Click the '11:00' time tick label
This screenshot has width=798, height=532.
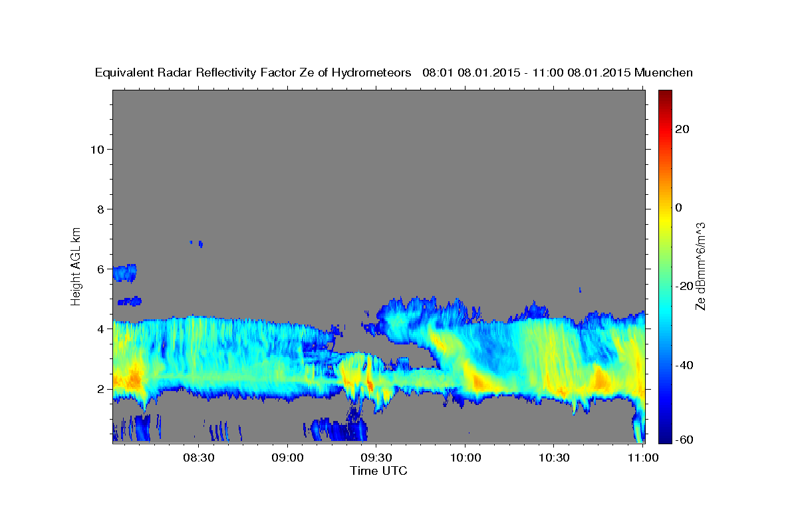pos(642,458)
